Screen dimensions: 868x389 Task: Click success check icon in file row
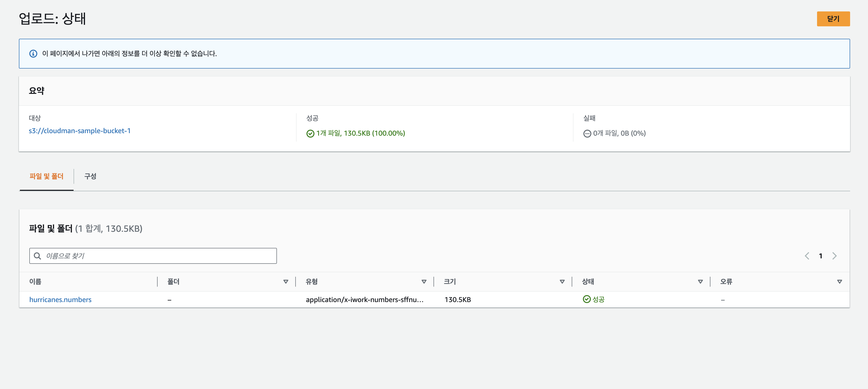click(587, 299)
